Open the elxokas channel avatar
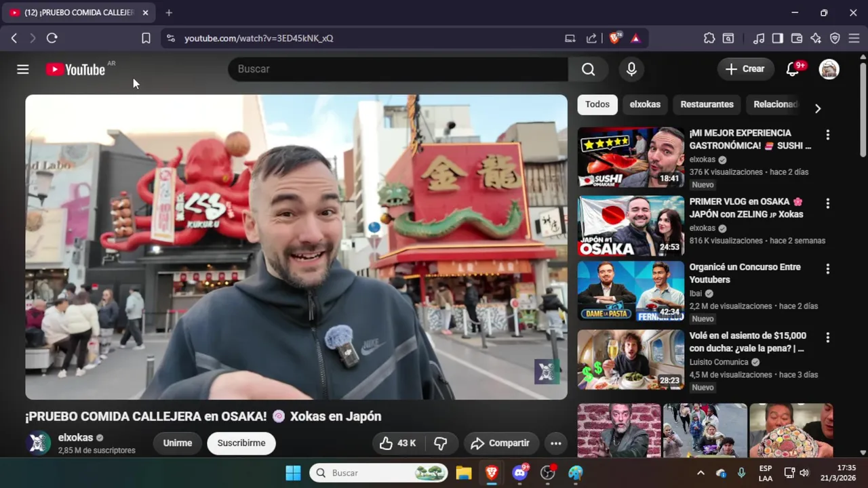The width and height of the screenshot is (868, 488). (38, 443)
